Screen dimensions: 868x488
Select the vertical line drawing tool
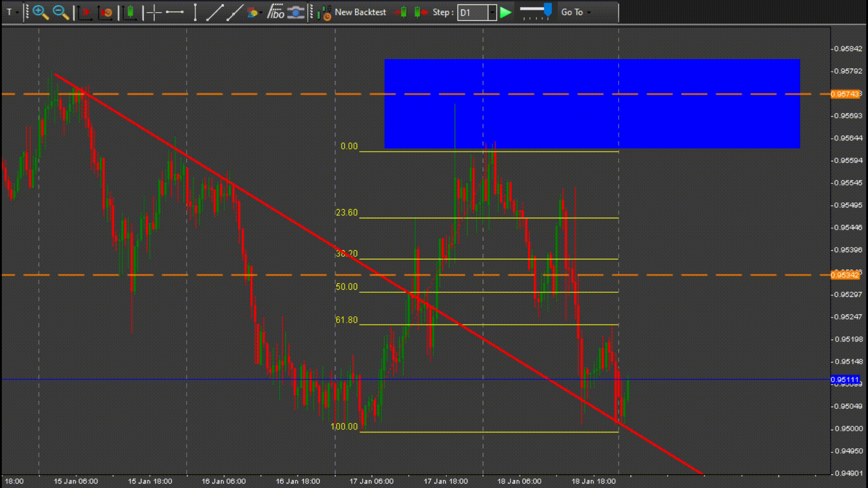(x=195, y=12)
